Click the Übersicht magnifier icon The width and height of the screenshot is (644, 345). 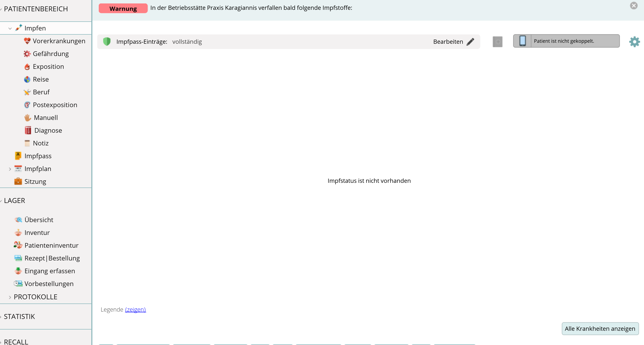(x=18, y=220)
